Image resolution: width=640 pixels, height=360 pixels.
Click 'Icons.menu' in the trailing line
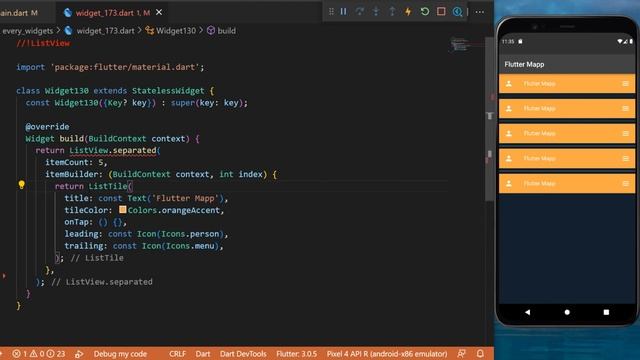(190, 246)
